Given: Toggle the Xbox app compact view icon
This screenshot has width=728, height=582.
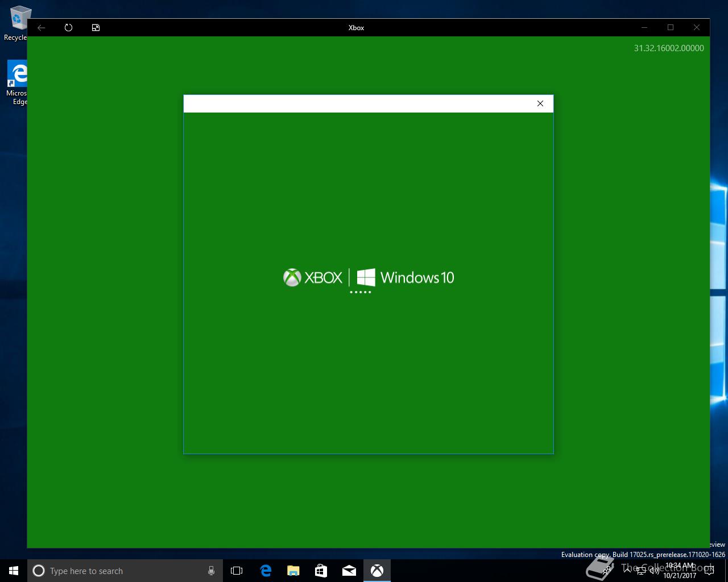Looking at the screenshot, I should click(96, 27).
